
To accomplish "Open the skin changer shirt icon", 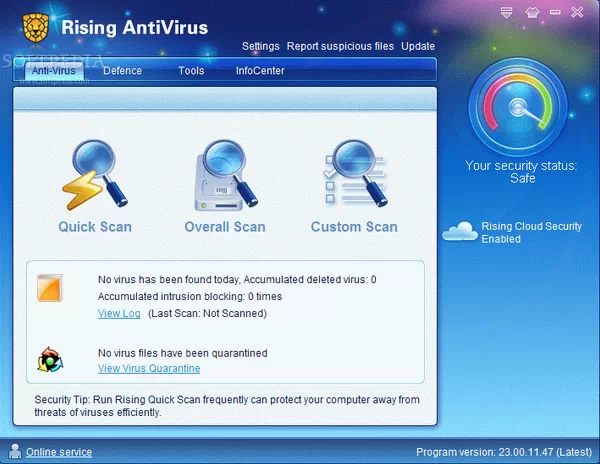I will coord(532,14).
